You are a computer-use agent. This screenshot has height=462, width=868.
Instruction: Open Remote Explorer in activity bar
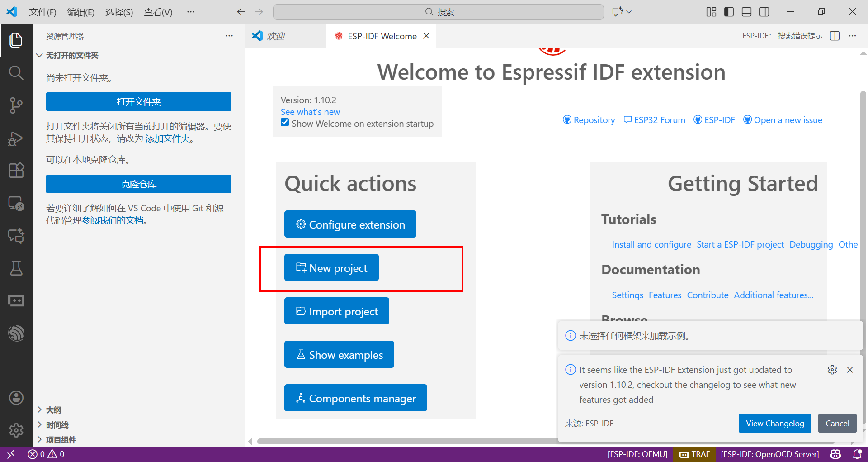[x=16, y=204]
